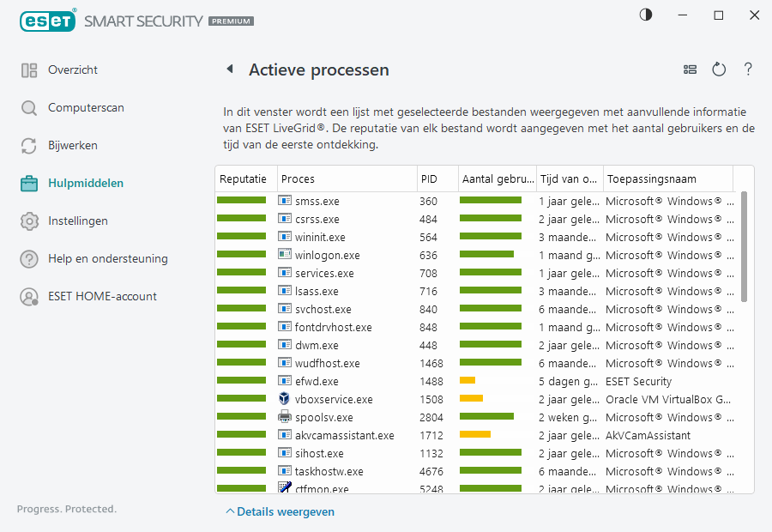772x532 pixels.
Task: Expand Details weergeven
Action: click(x=280, y=511)
